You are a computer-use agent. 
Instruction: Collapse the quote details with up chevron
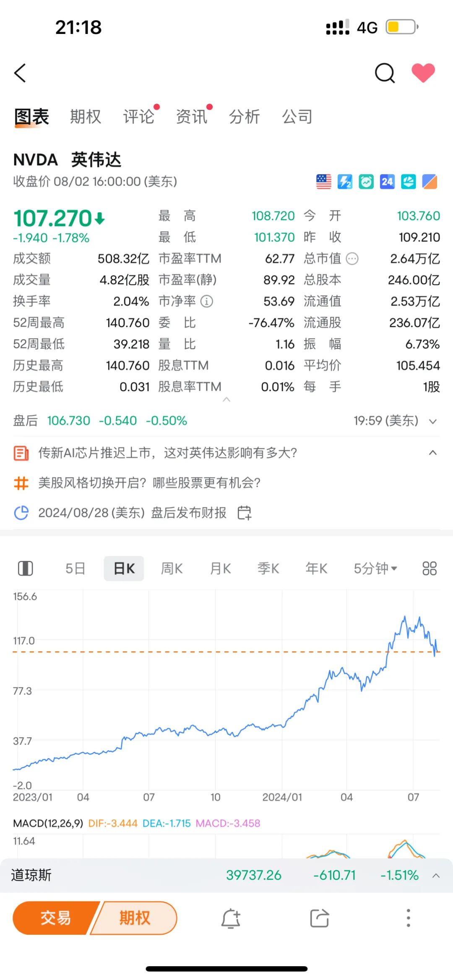pyautogui.click(x=226, y=399)
